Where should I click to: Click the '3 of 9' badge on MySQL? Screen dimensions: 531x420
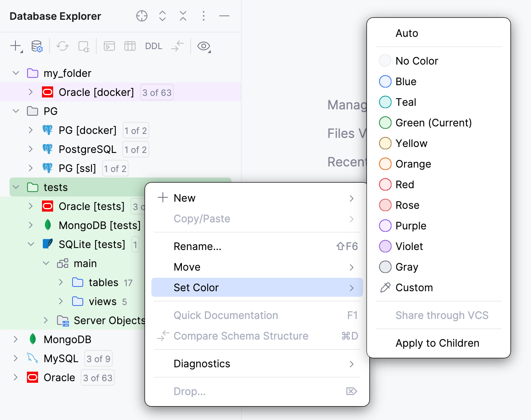tap(98, 359)
